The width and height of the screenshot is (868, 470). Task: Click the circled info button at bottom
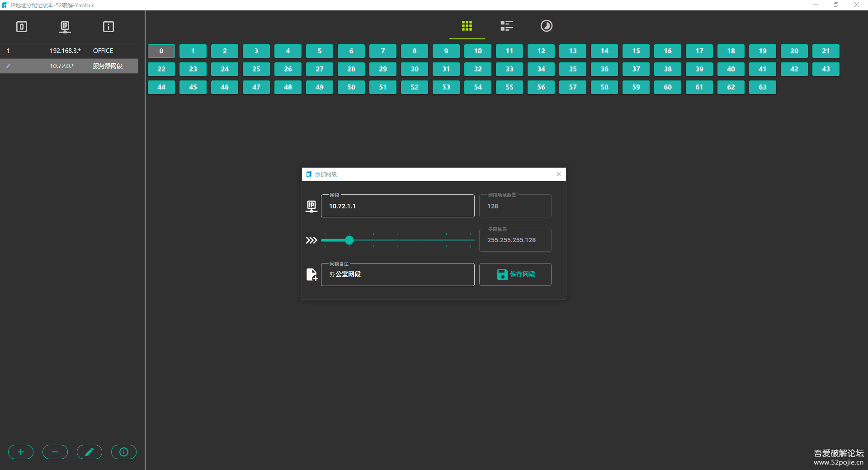click(x=124, y=452)
